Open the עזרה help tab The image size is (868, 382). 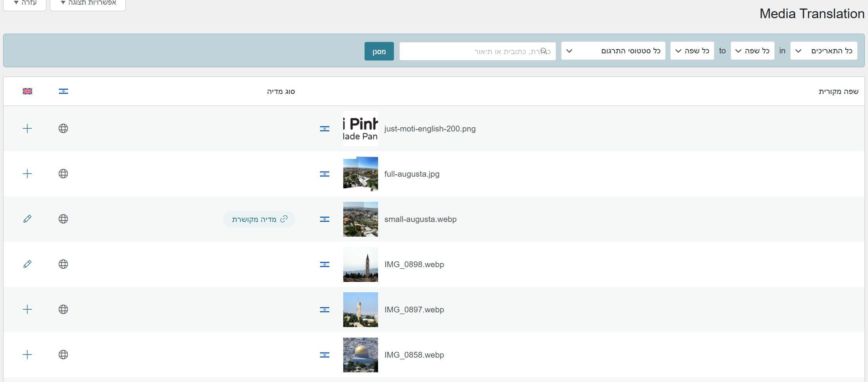pyautogui.click(x=25, y=3)
